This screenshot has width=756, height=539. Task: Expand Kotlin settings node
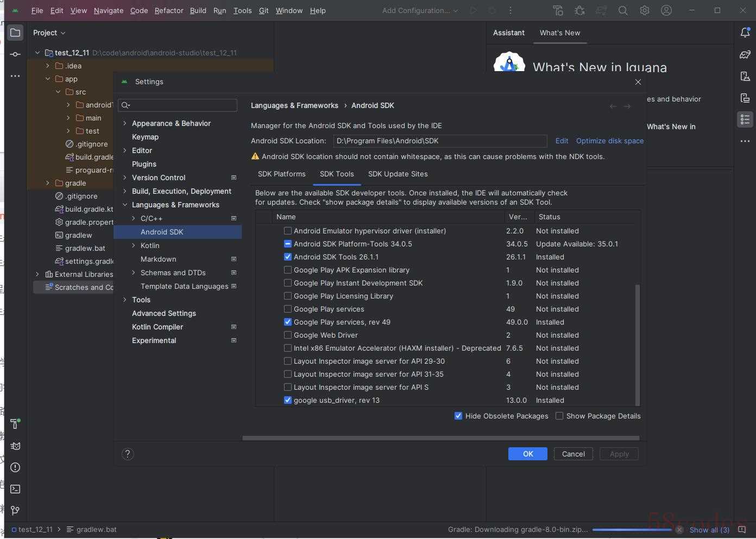134,245
